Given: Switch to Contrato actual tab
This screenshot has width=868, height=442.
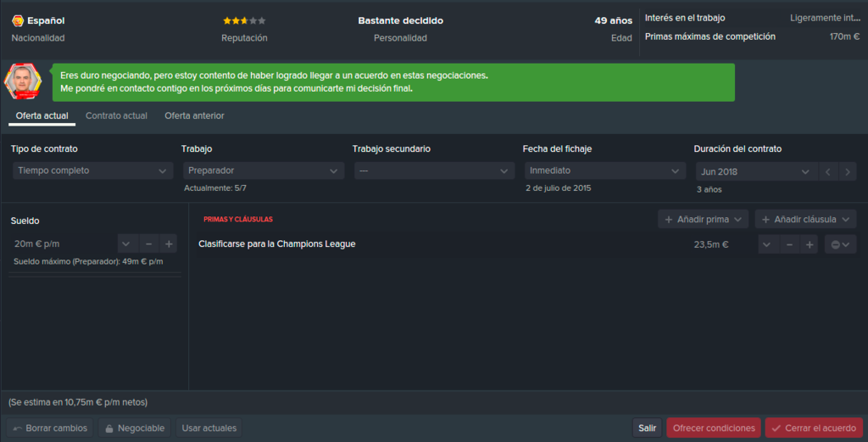Looking at the screenshot, I should pos(116,115).
